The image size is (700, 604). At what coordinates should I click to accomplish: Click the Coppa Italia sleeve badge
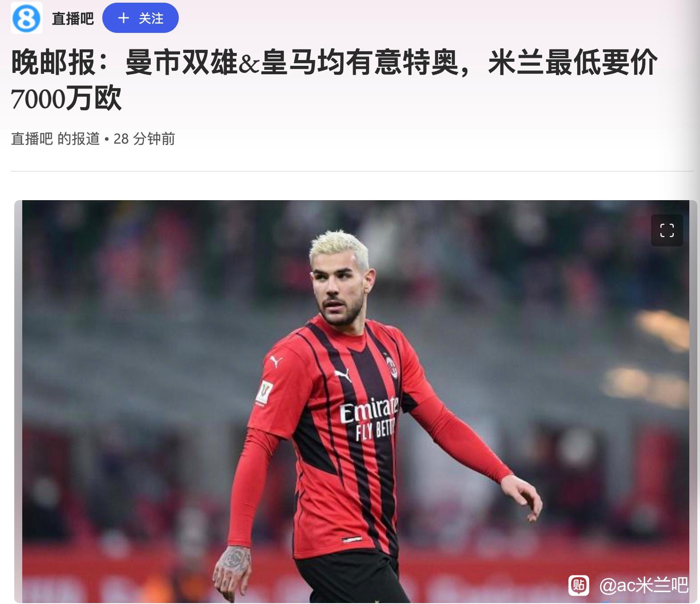(x=265, y=393)
